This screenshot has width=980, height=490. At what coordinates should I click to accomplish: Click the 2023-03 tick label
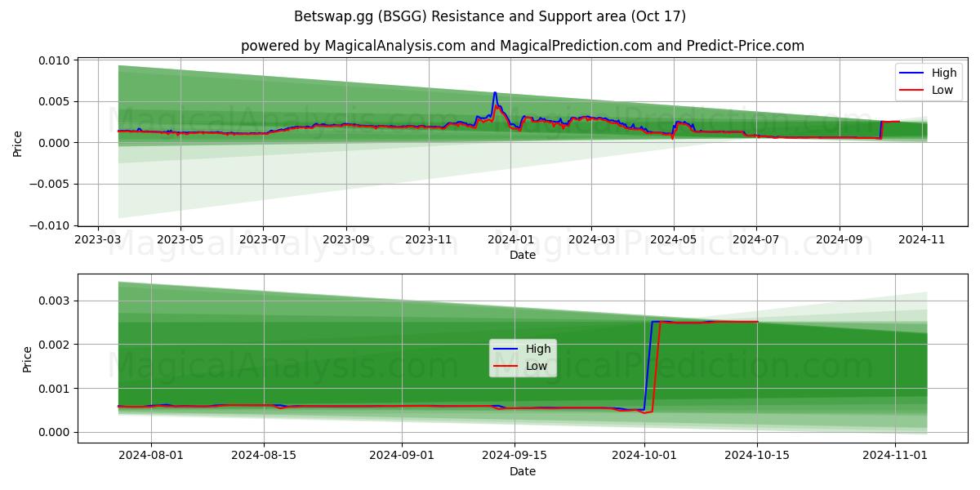coord(98,240)
